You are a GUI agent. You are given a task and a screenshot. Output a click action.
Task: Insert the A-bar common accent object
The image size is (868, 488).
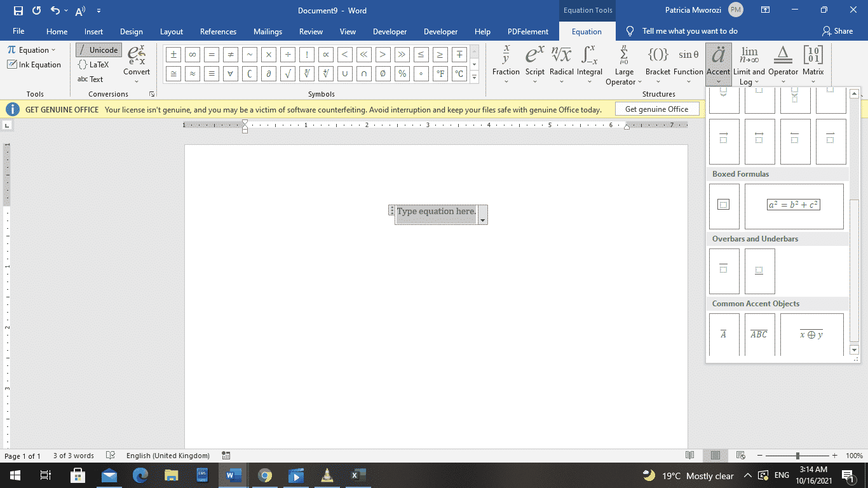(724, 334)
